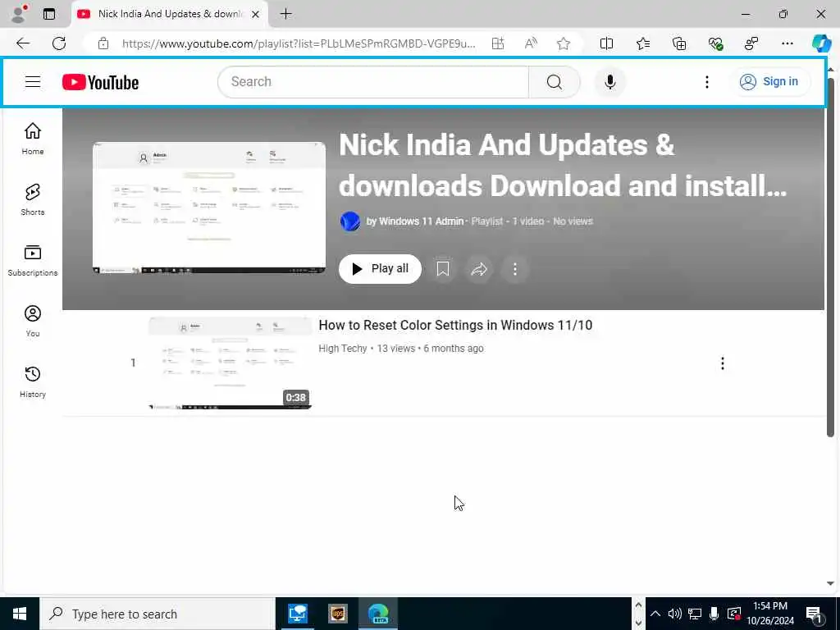Click the video title How to Reset Color Settings
Screen dimensions: 840x630
click(455, 325)
